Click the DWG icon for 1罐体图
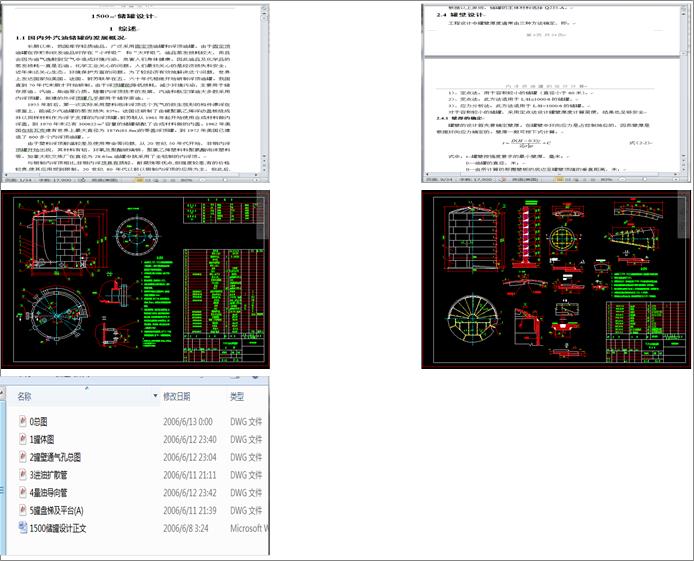The width and height of the screenshot is (694, 561). (23, 438)
